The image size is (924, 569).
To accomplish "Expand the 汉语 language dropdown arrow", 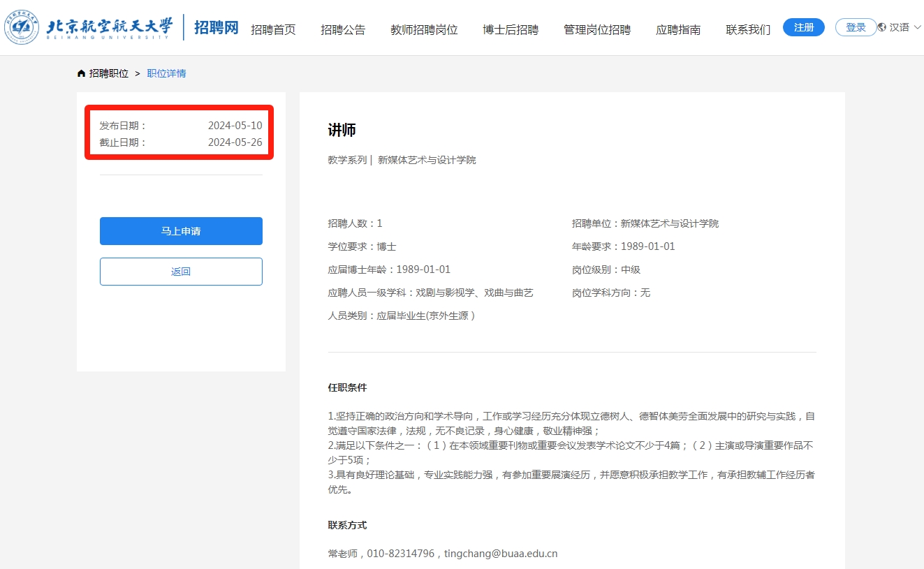I will coord(917,27).
